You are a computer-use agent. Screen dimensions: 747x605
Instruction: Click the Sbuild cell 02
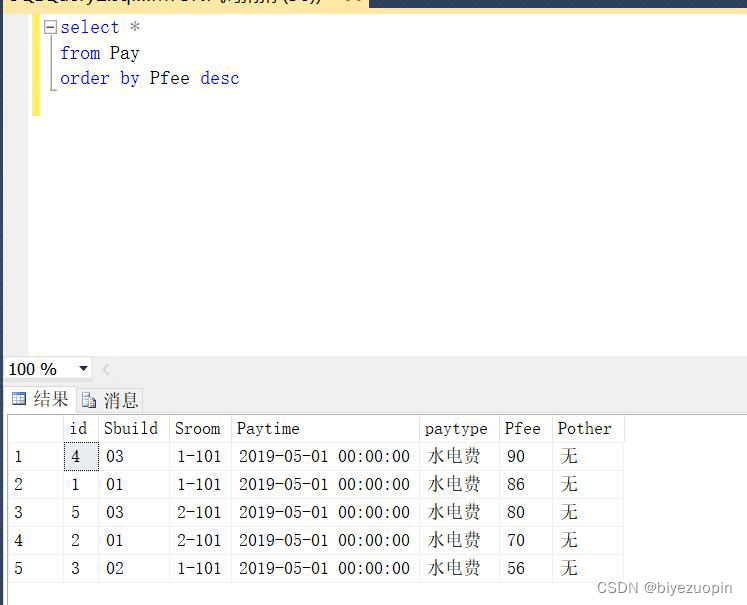134,568
